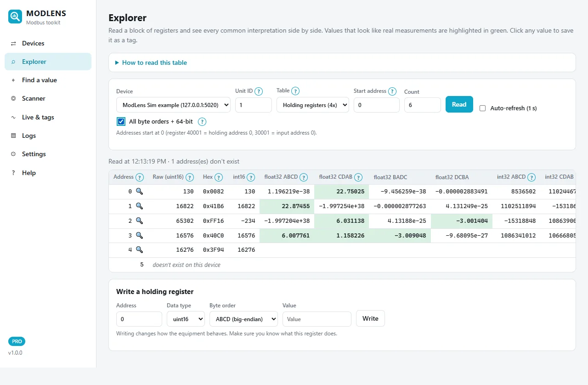Open Find a value page
Viewport: 588px width, 385px height.
[48, 80]
